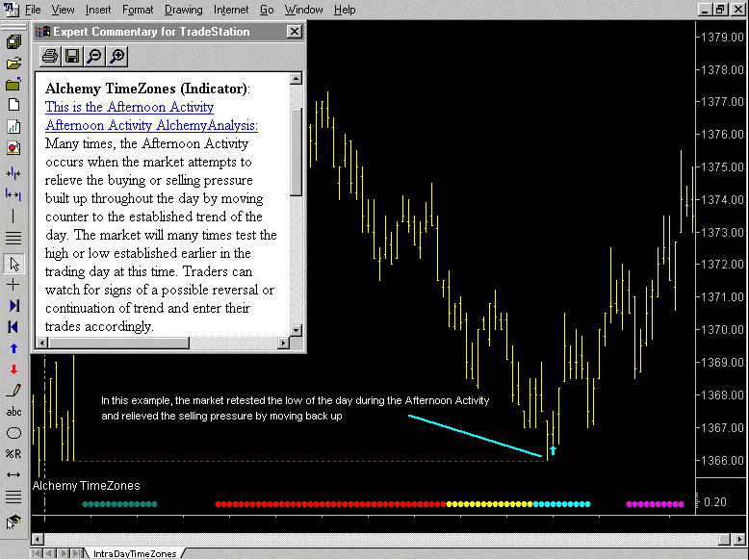Image resolution: width=749 pixels, height=560 pixels.
Task: Click chart horizontal scrollbar left arrow
Action: click(x=38, y=539)
